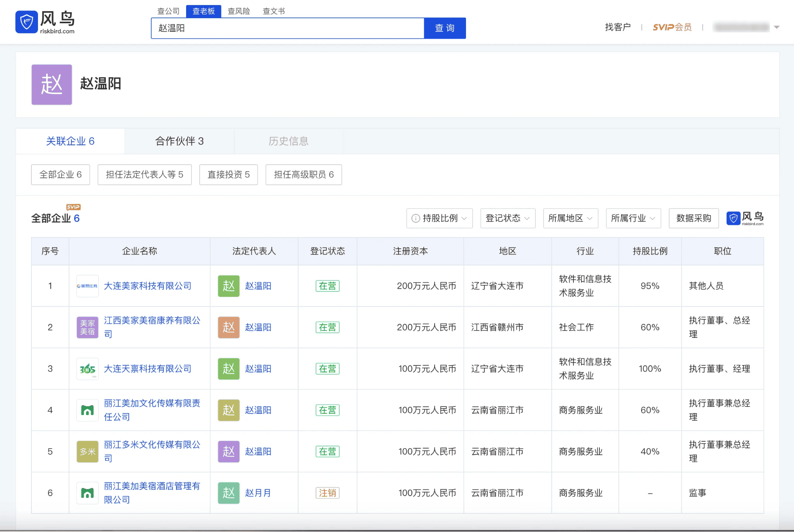Switch to the 查公司 search tab

(x=168, y=11)
